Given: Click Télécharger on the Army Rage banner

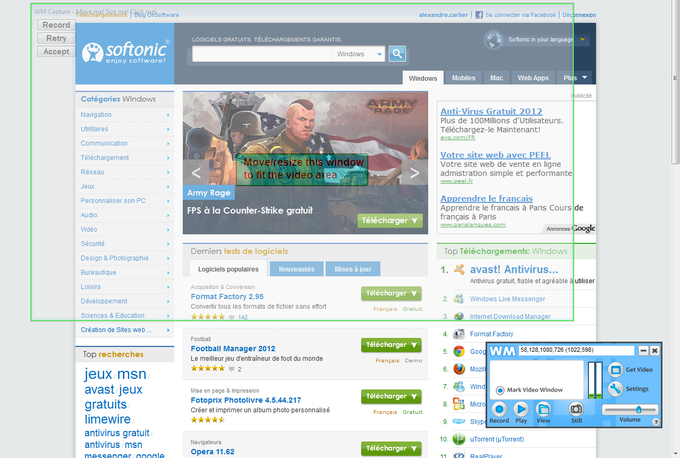Looking at the screenshot, I should pyautogui.click(x=389, y=220).
